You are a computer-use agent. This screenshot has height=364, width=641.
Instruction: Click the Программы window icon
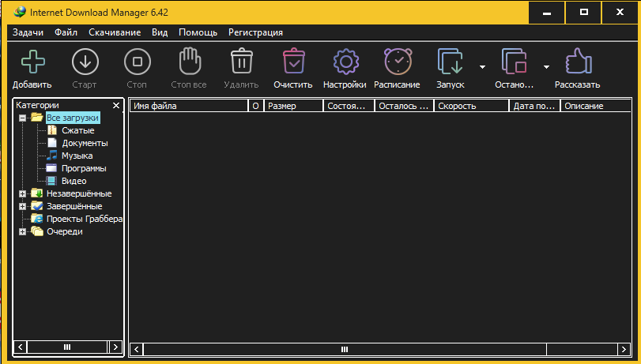coord(51,168)
